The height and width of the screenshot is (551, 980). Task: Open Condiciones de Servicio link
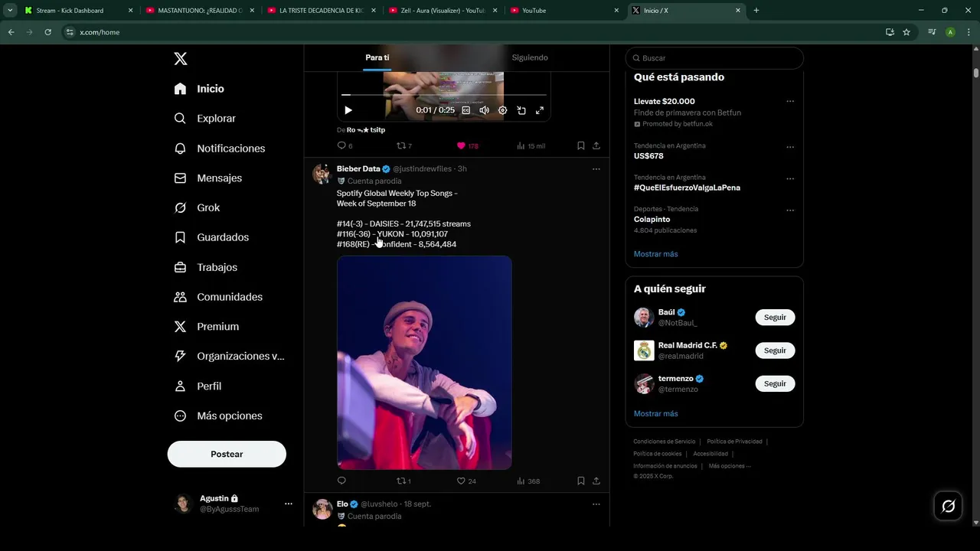point(665,442)
